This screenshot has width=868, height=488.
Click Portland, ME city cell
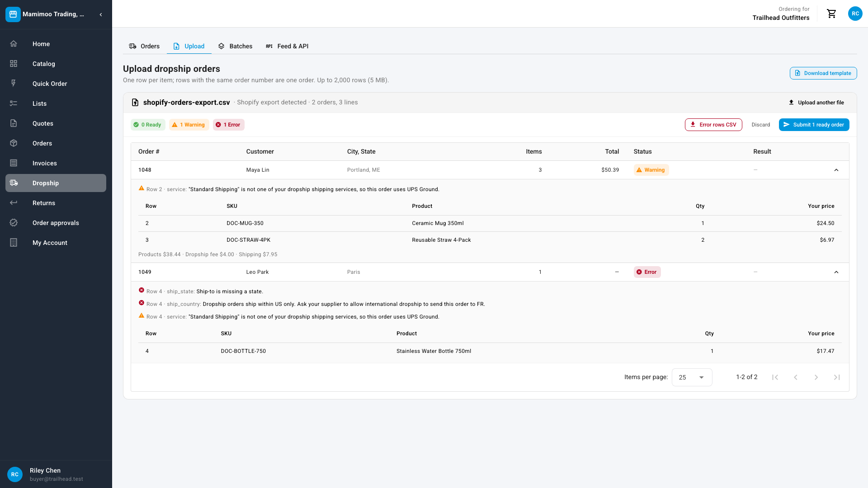pyautogui.click(x=363, y=170)
